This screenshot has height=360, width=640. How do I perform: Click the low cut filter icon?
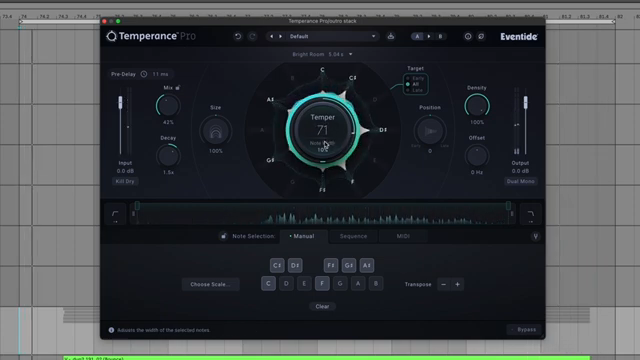(116, 214)
